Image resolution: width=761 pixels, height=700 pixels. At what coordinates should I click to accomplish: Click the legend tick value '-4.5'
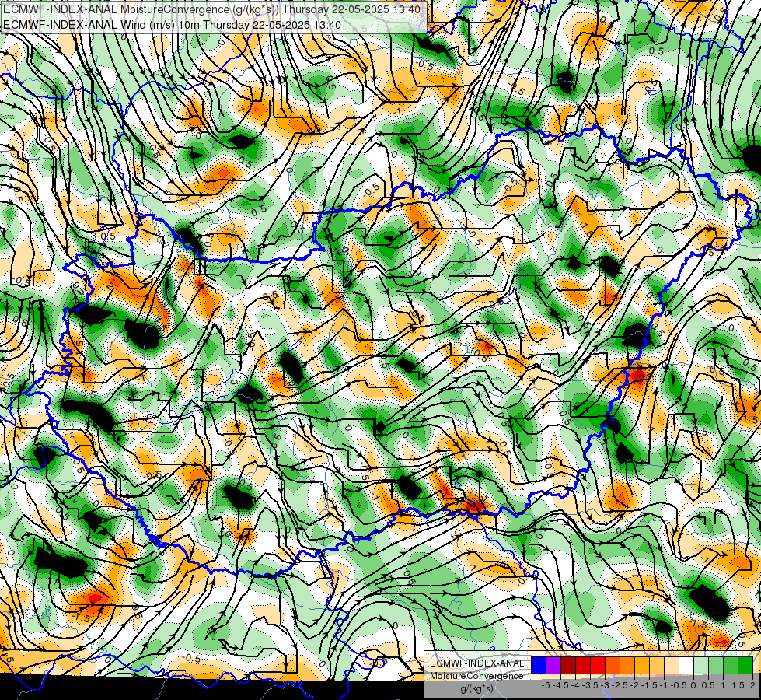560,685
